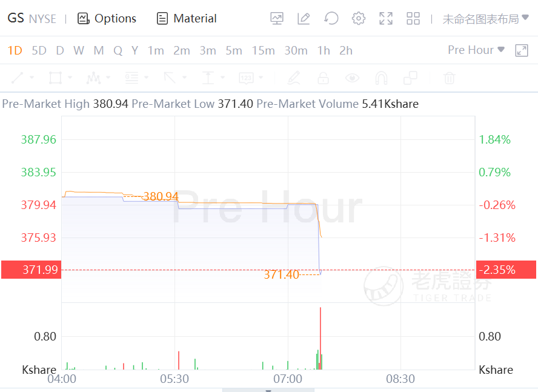Expand the line drawing tool dropdown arrow
Screen dimensions: 538x392
click(32, 78)
